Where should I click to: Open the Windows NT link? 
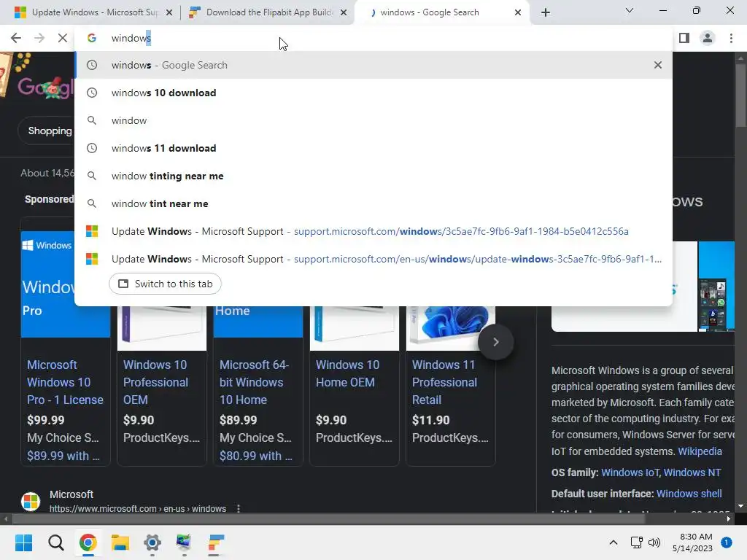(692, 472)
